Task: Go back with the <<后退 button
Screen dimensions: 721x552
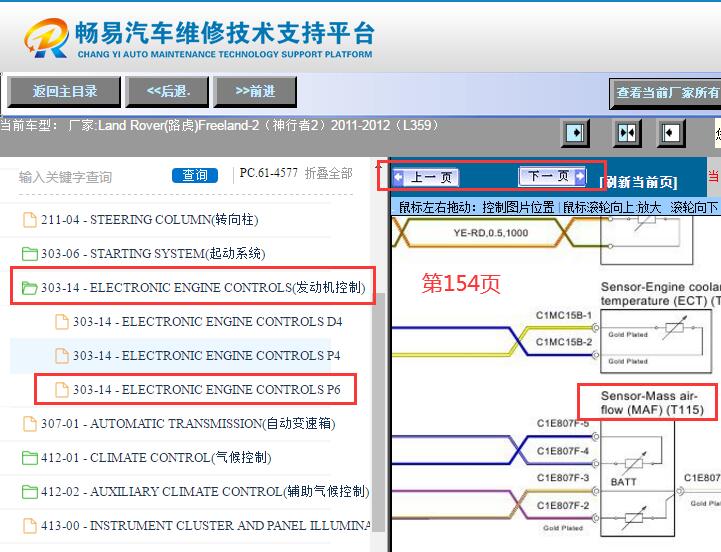Action: coord(167,92)
